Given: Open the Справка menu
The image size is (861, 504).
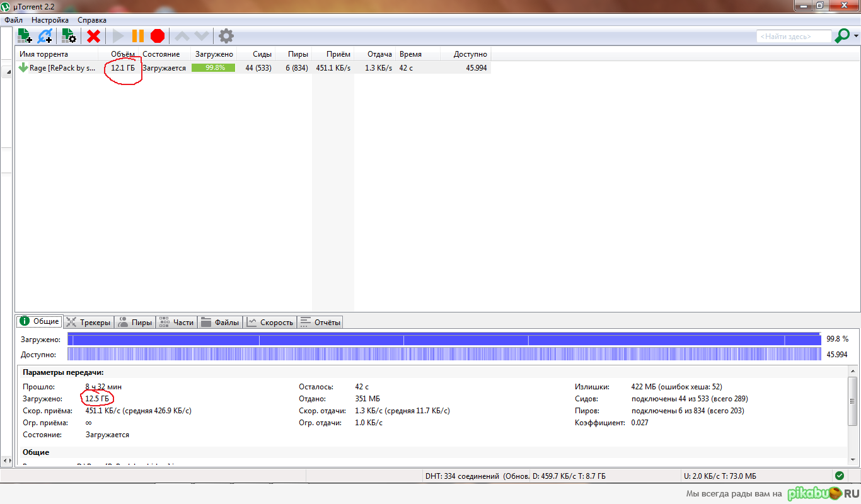Looking at the screenshot, I should click(x=92, y=20).
